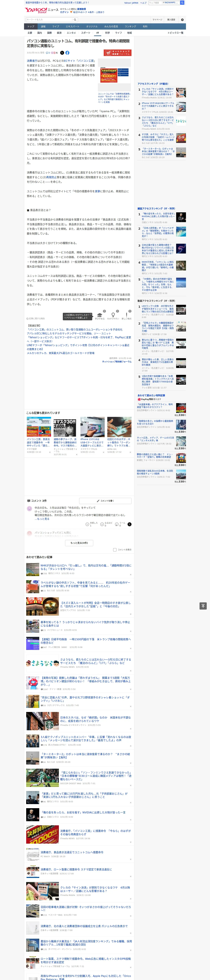Dismiss the NHKが渋谷から川口へ recommendation
The image size is (210, 980).
click(131, 575)
